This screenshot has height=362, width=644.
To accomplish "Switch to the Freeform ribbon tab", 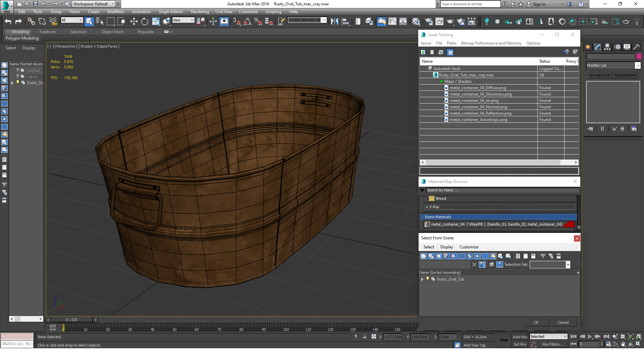I will point(47,32).
